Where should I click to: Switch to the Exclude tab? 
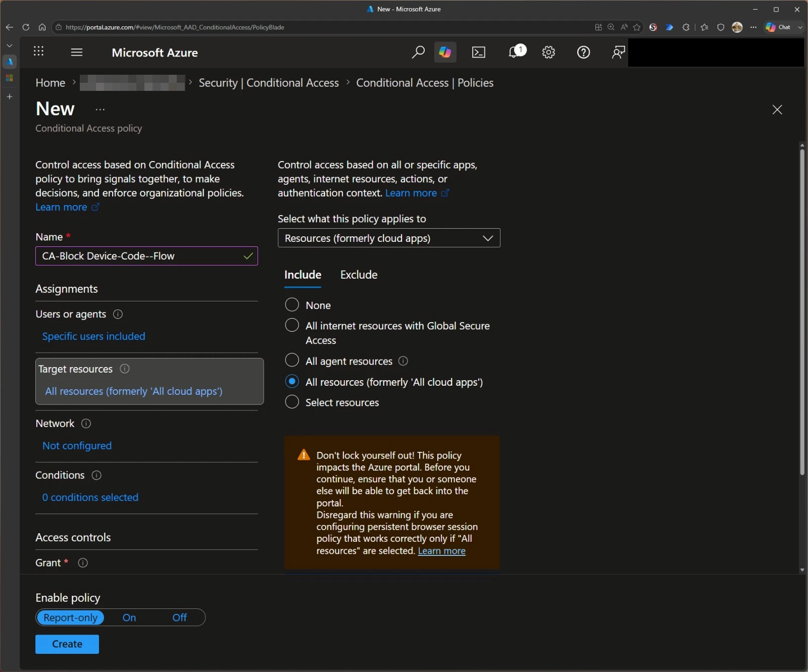tap(359, 275)
